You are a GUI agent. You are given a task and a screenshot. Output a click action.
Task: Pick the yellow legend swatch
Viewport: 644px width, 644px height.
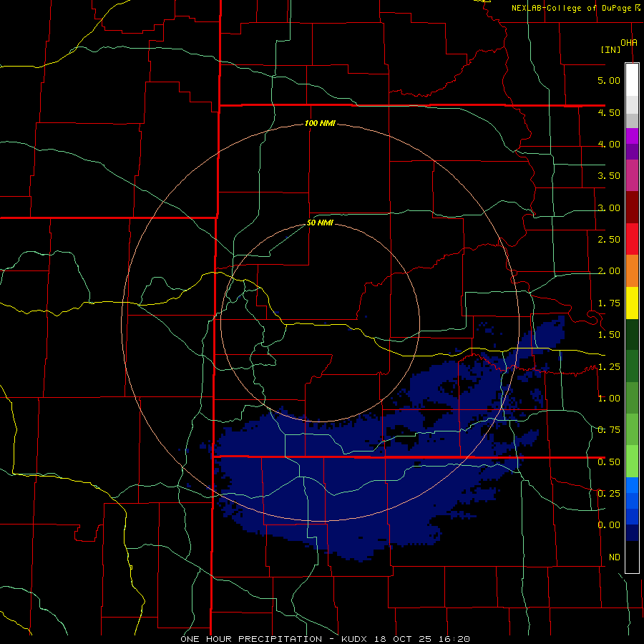click(x=632, y=303)
